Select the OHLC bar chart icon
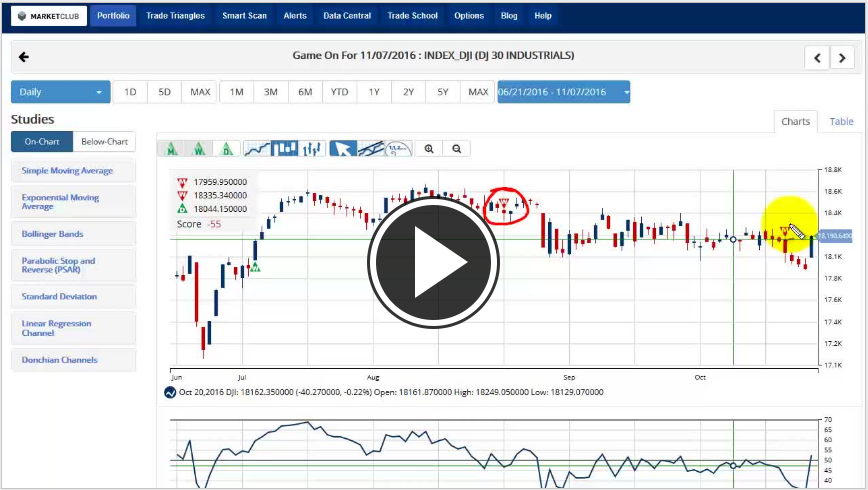The height and width of the screenshot is (490, 868). click(x=312, y=149)
